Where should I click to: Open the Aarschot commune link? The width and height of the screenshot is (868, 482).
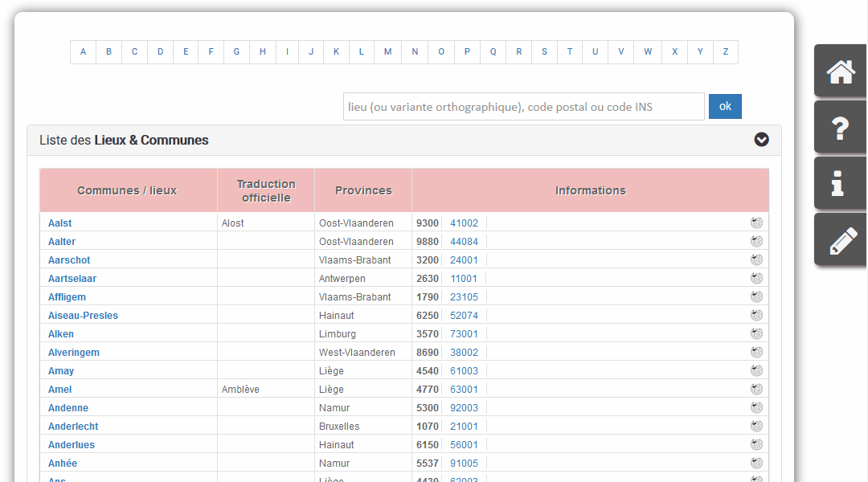(69, 260)
